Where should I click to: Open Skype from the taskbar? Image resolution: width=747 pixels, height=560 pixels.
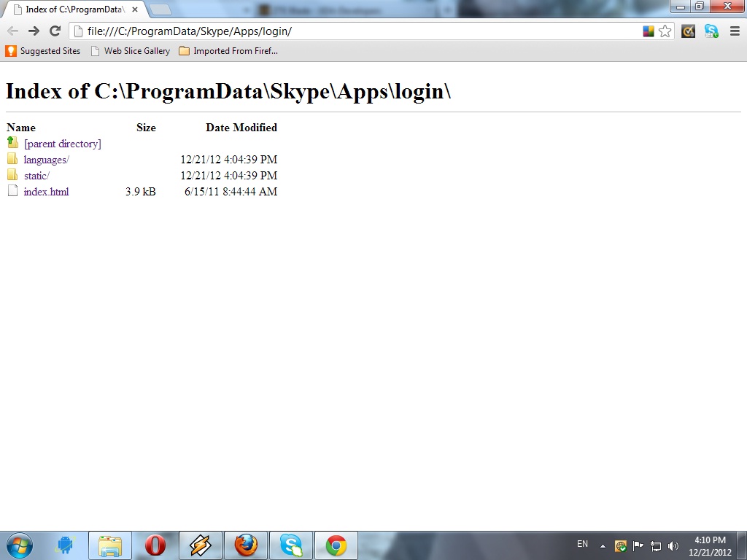pos(291,545)
